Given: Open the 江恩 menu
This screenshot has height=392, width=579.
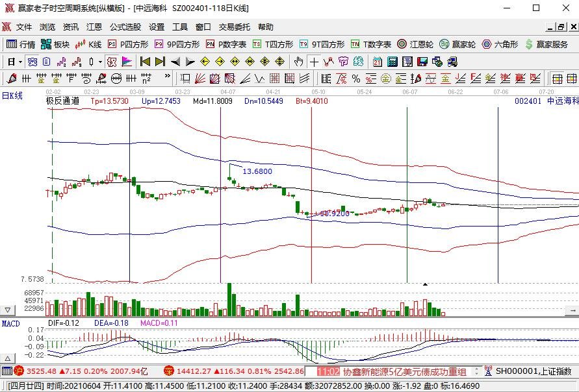Looking at the screenshot, I should click(94, 27).
